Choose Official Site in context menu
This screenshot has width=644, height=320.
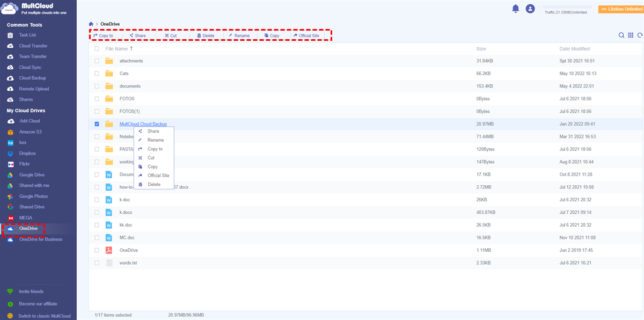pos(158,176)
